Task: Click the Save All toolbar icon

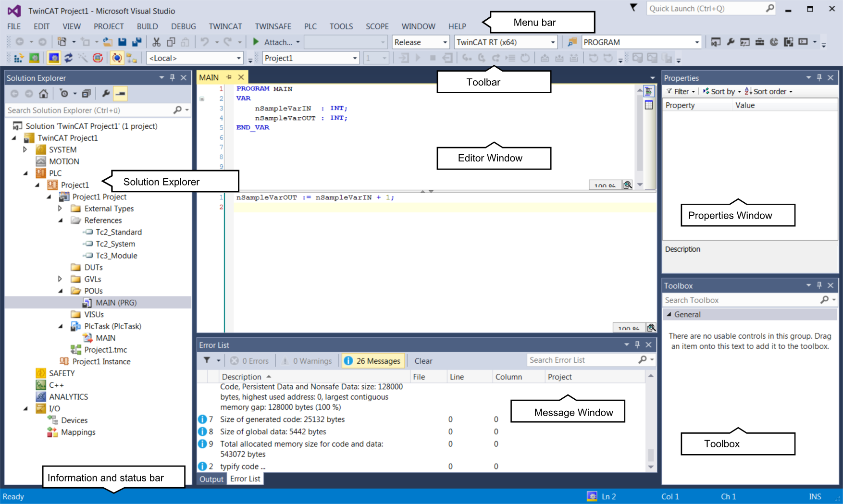Action: click(x=136, y=42)
